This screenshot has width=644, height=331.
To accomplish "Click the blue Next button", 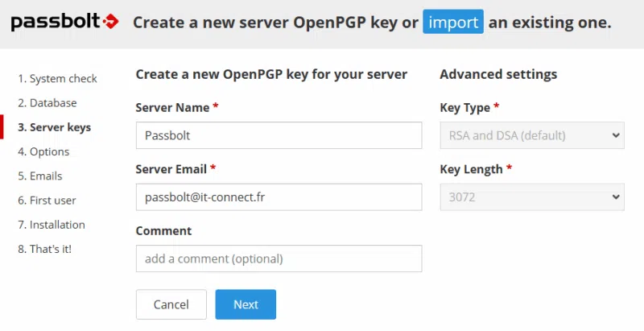I will pos(246,304).
